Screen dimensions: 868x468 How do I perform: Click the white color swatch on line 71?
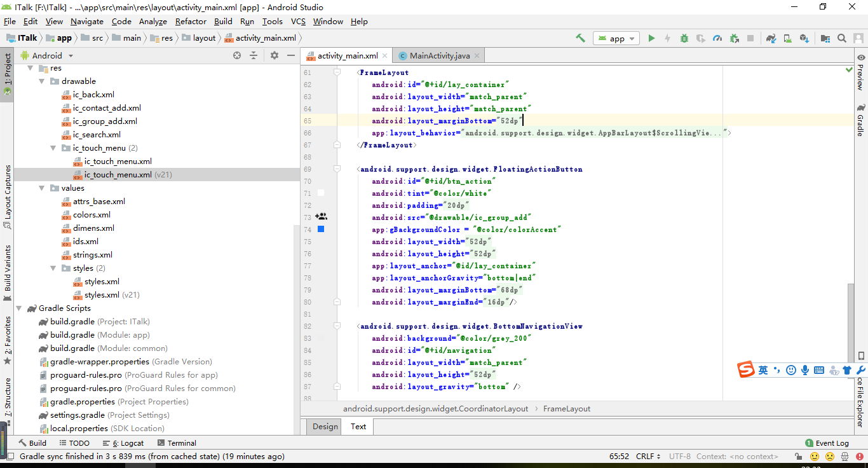pos(321,193)
